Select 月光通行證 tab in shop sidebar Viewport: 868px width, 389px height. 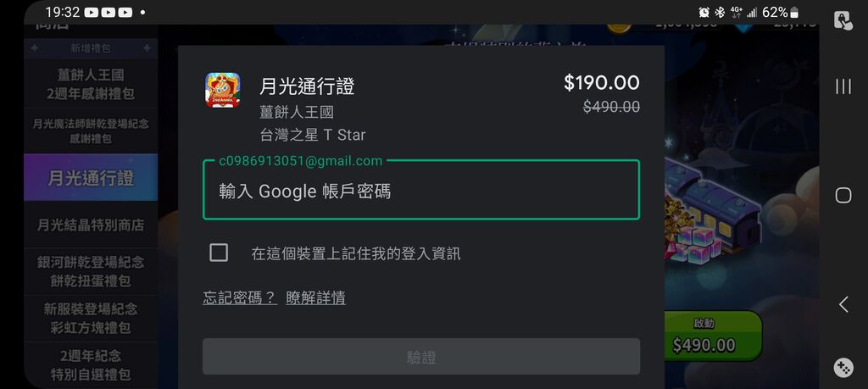tap(91, 178)
